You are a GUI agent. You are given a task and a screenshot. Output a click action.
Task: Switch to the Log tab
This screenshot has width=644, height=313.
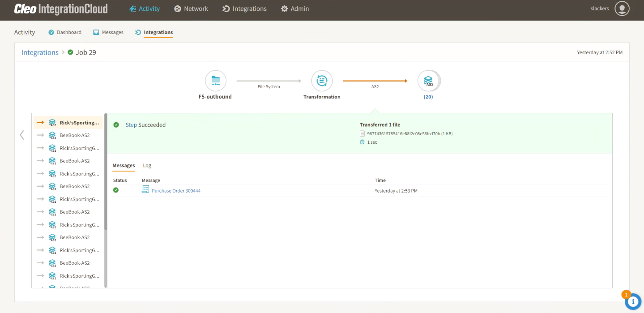pos(147,165)
